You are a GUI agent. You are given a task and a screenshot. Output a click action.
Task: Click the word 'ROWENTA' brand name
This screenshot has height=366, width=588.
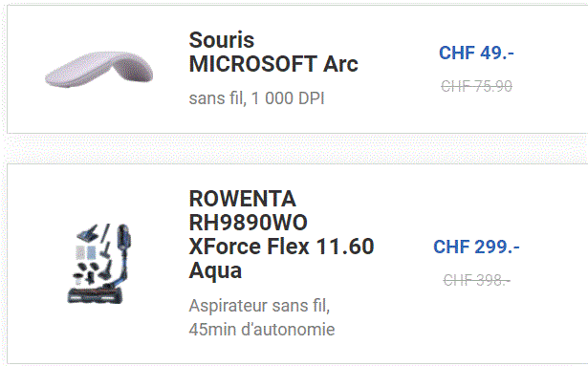click(x=242, y=199)
